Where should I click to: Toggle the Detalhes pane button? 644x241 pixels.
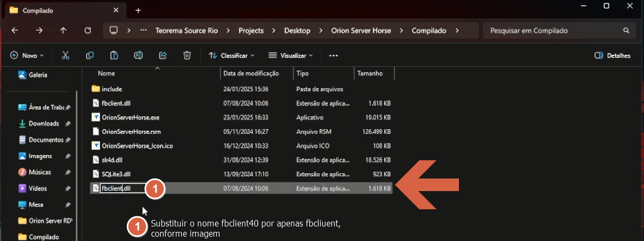click(x=612, y=55)
